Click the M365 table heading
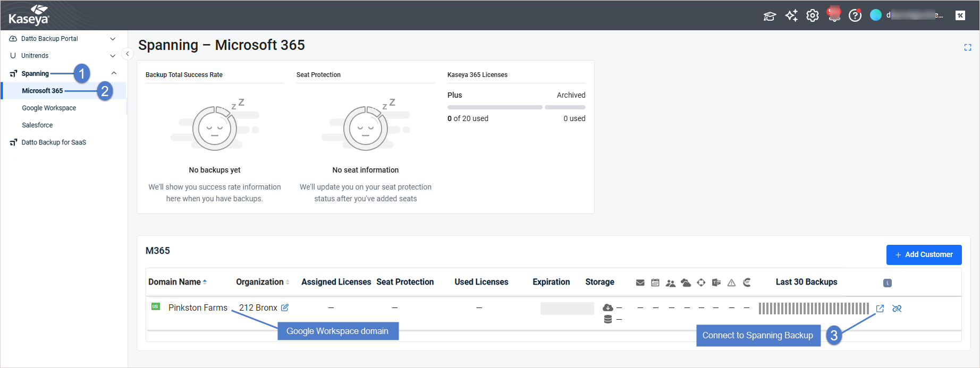The image size is (980, 368). (x=158, y=251)
